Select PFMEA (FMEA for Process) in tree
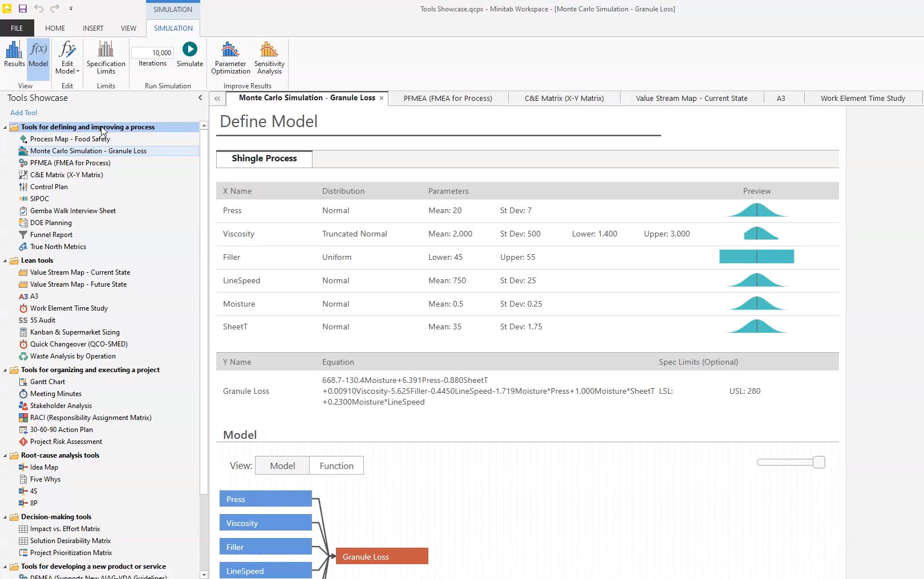Viewport: 924px width, 579px height. (x=70, y=163)
